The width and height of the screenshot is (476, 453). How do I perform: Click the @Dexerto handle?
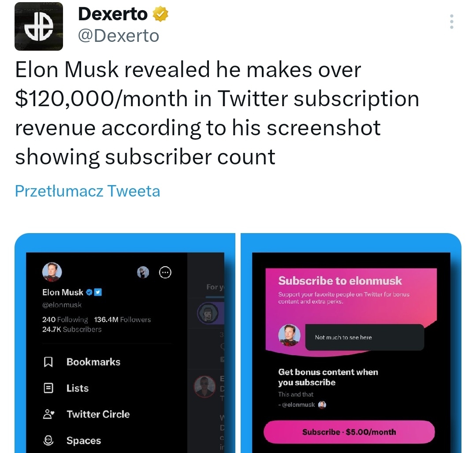(x=119, y=36)
